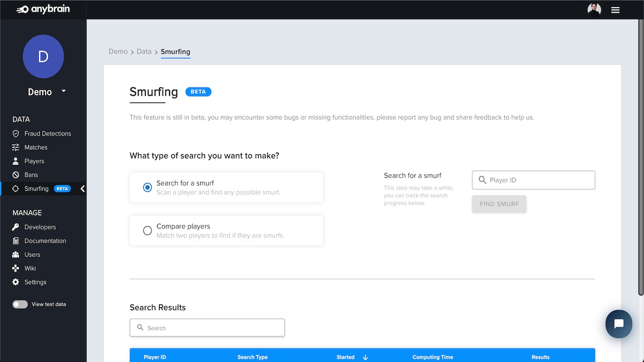Click the BETA badge next to Smurfing title
The image size is (644, 362).
(198, 92)
